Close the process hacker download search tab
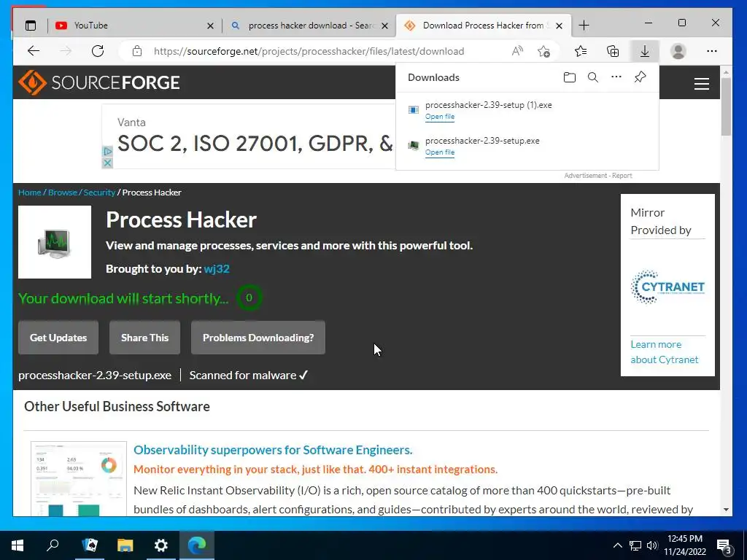This screenshot has height=560, width=747. pyautogui.click(x=385, y=26)
